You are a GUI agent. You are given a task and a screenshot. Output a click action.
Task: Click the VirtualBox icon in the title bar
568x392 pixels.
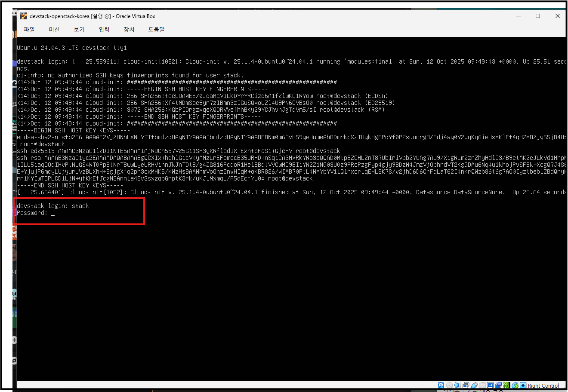click(x=23, y=16)
